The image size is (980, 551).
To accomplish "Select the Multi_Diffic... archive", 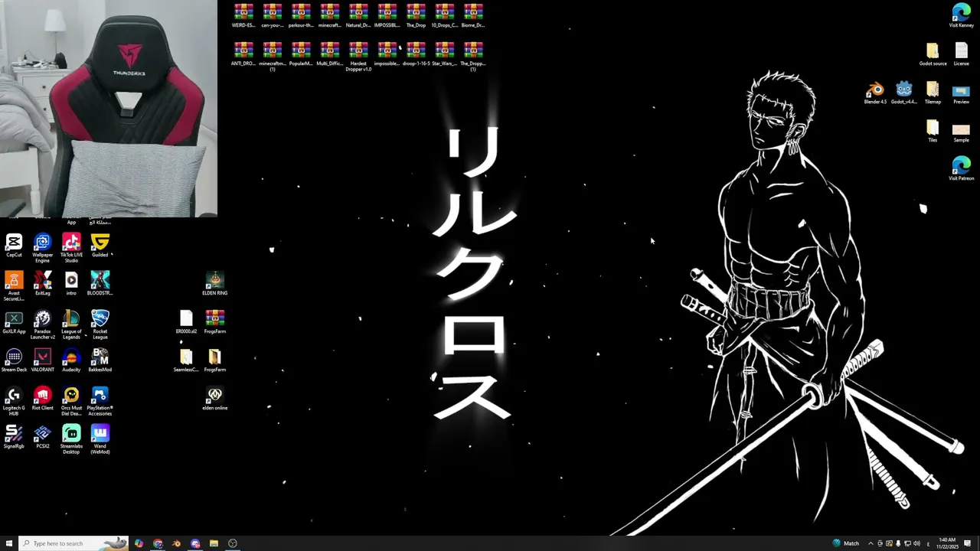I will (329, 55).
